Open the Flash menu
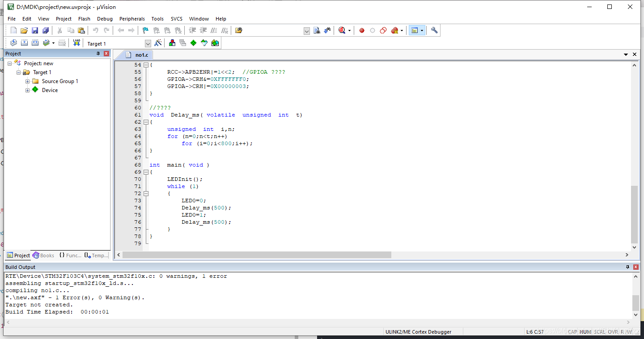Image resolution: width=644 pixels, height=339 pixels. click(84, 19)
